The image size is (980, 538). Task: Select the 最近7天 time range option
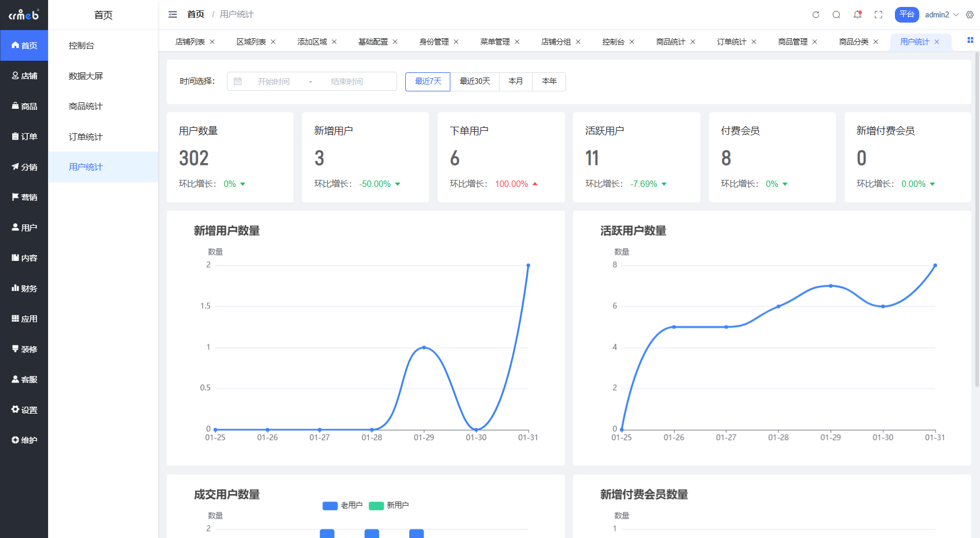428,82
